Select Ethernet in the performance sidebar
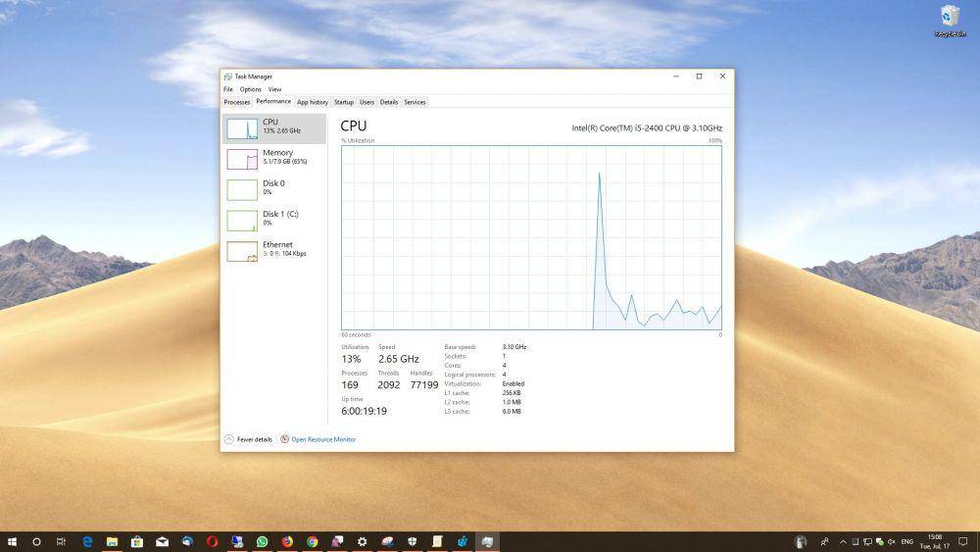 pos(273,251)
